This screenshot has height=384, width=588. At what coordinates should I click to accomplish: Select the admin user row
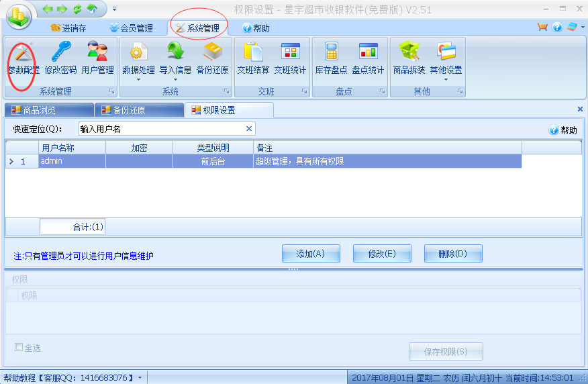click(x=264, y=161)
